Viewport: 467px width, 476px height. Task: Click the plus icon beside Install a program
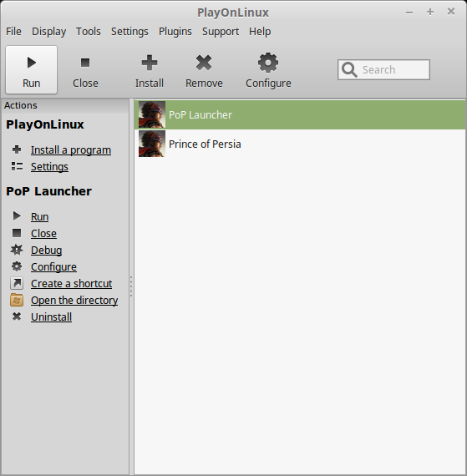pyautogui.click(x=17, y=149)
